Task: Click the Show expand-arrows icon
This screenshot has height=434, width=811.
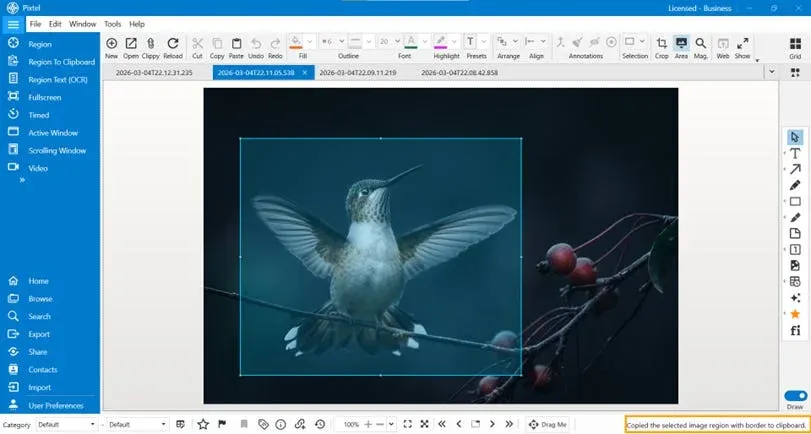Action: [x=743, y=43]
